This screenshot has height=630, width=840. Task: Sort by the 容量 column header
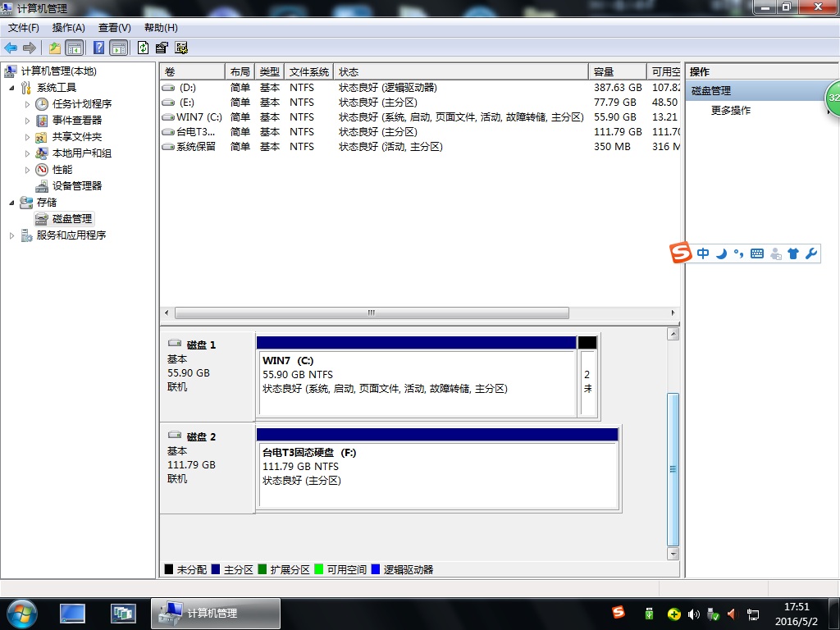[x=618, y=72]
